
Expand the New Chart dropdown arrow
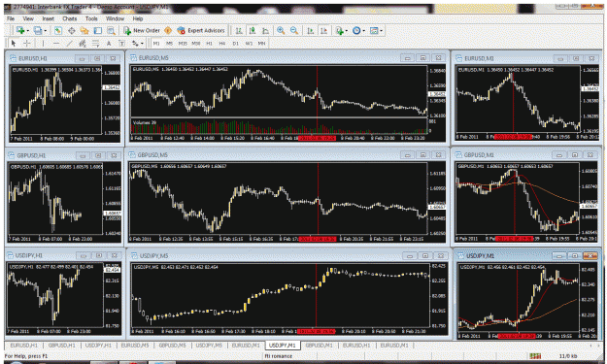pyautogui.click(x=27, y=31)
